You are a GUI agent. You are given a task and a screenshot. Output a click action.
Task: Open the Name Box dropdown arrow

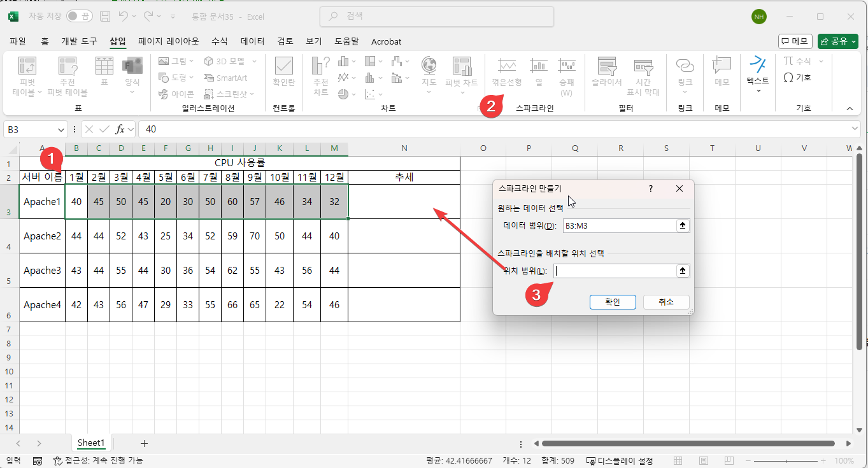pyautogui.click(x=61, y=129)
